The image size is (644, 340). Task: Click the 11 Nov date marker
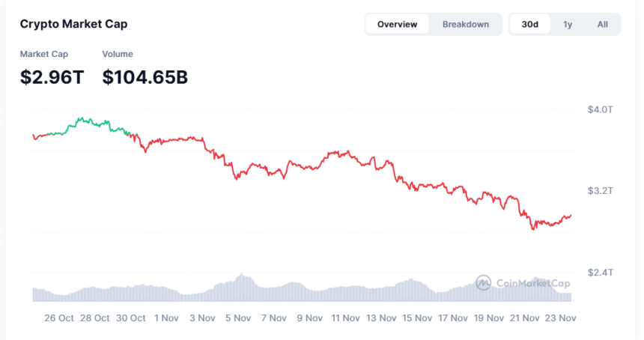pyautogui.click(x=346, y=318)
